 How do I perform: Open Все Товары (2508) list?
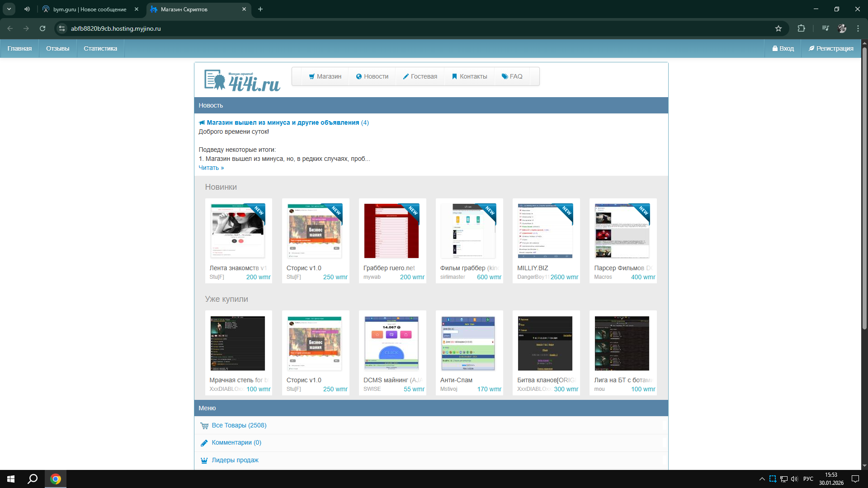[239, 425]
